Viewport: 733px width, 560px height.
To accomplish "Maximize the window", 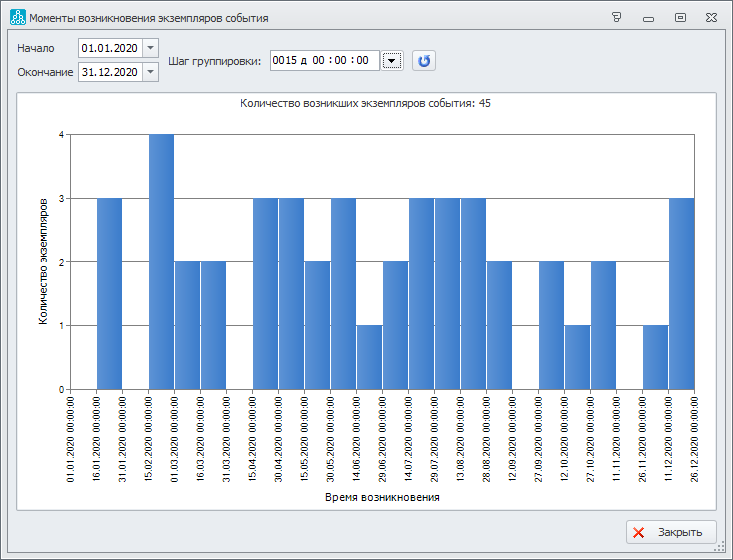I will point(680,18).
